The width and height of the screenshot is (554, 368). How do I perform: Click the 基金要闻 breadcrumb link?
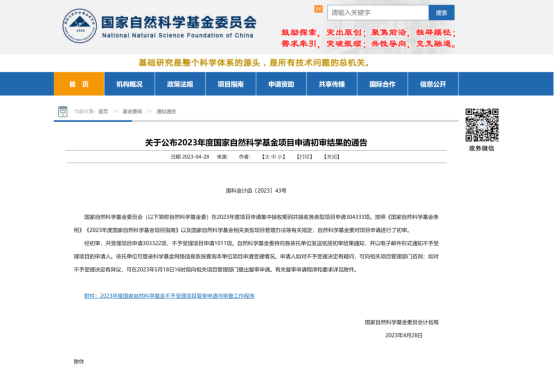(132, 112)
